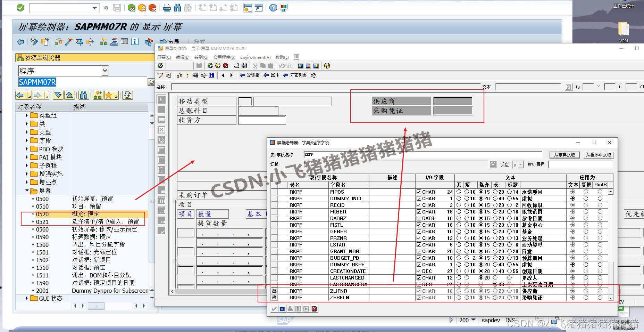644x332 pixels.
Task: Open the Help question-mark icon in SAP main toolbar
Action: point(273,8)
